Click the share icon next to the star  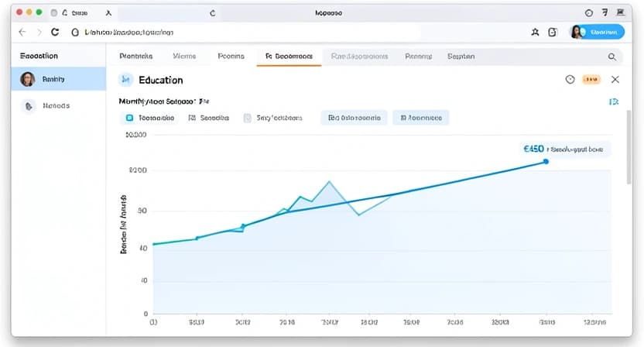(553, 32)
